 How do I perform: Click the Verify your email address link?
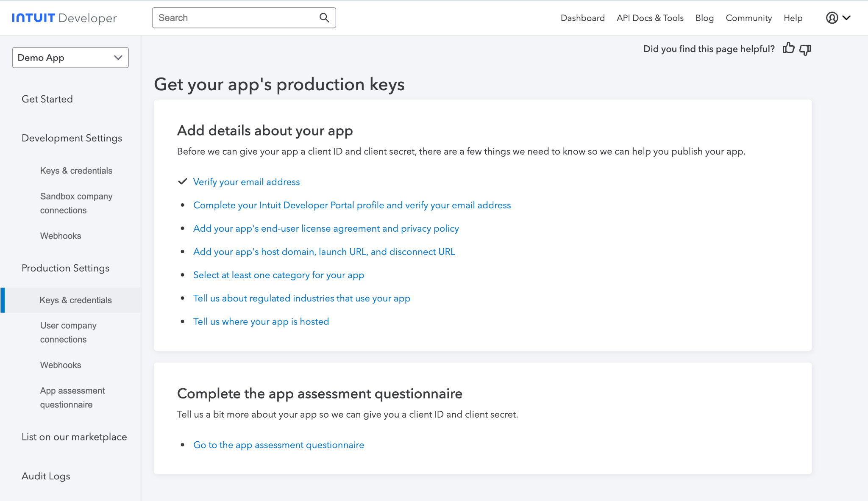[246, 182]
